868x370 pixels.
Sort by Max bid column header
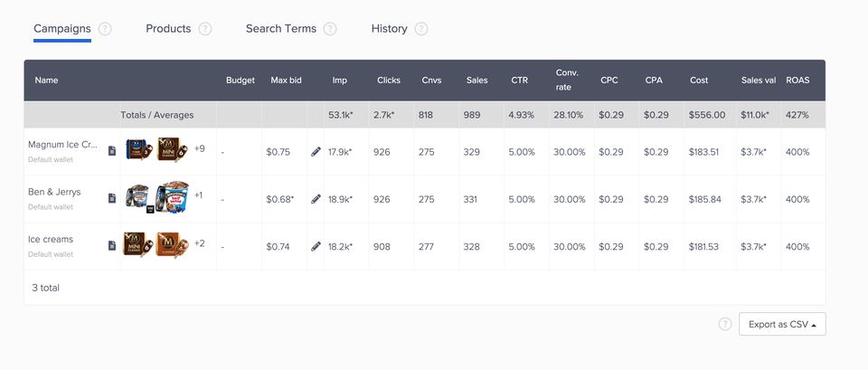287,81
